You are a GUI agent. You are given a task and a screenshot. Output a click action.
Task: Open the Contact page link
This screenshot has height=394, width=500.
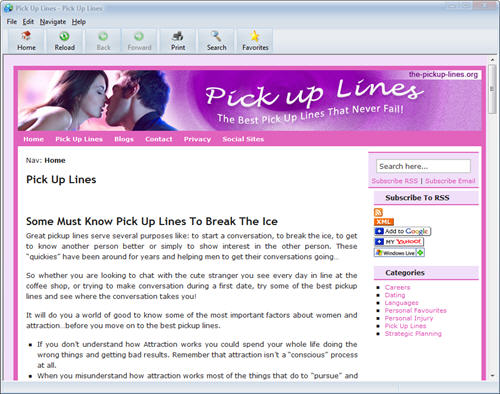point(159,139)
